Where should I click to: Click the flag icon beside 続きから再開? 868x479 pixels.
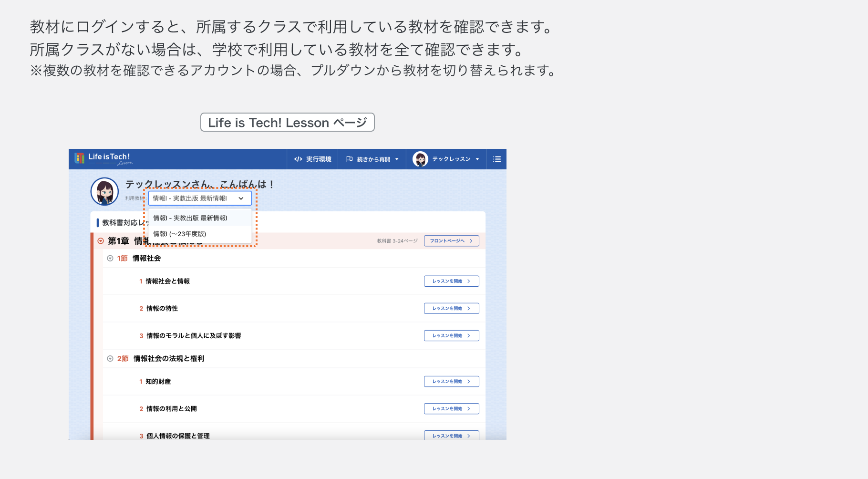349,159
